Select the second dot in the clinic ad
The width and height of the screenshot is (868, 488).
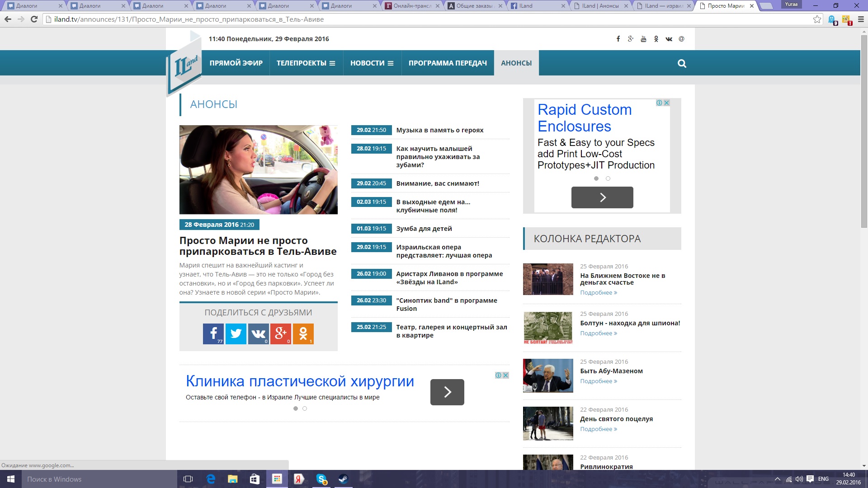click(305, 408)
